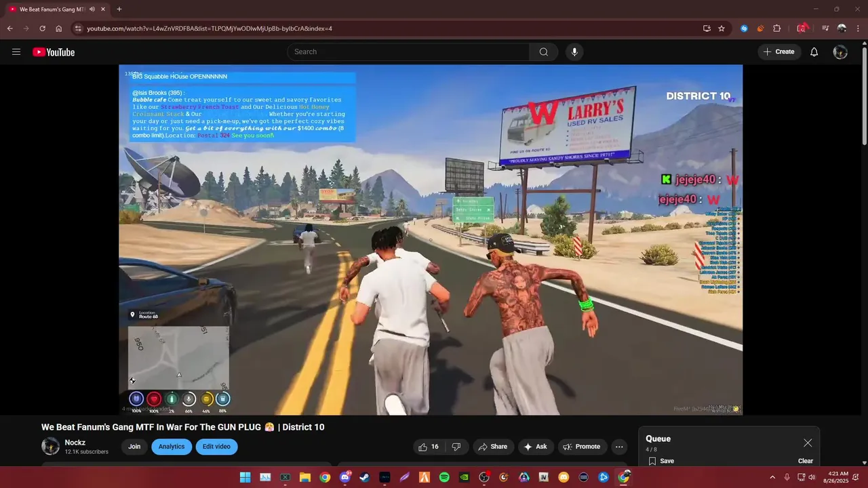The height and width of the screenshot is (488, 868).
Task: Click the video title text
Action: click(x=183, y=427)
